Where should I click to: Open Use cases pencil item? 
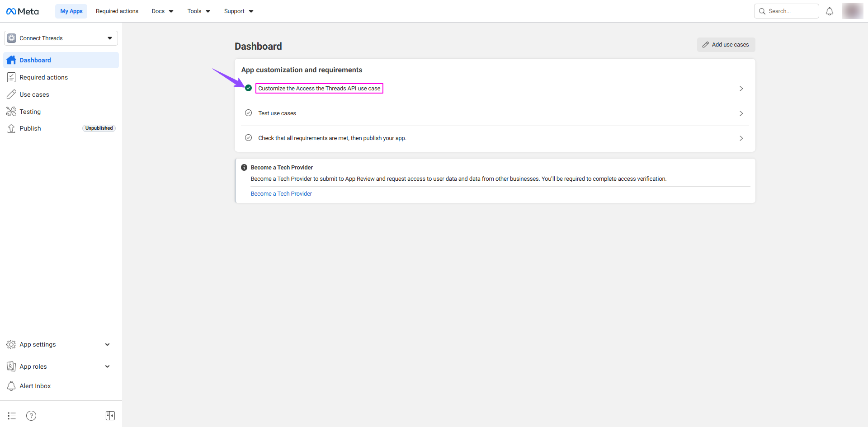pyautogui.click(x=34, y=94)
